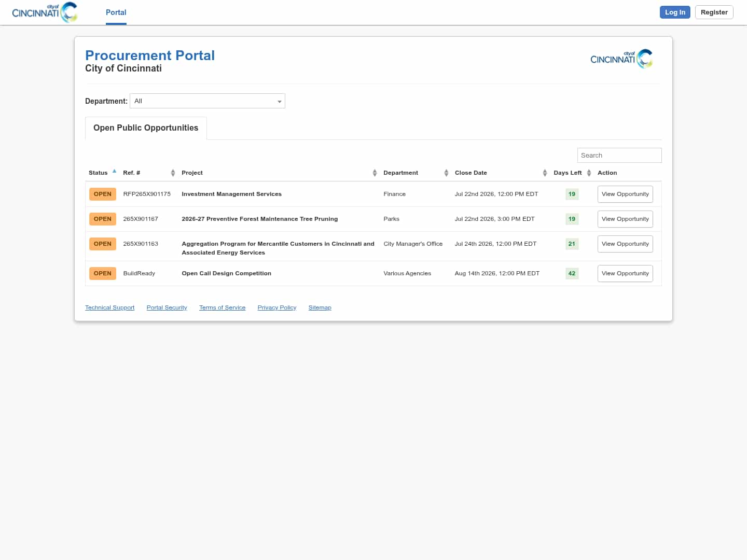The image size is (747, 560).
Task: Focus the Search input field
Action: 619,156
